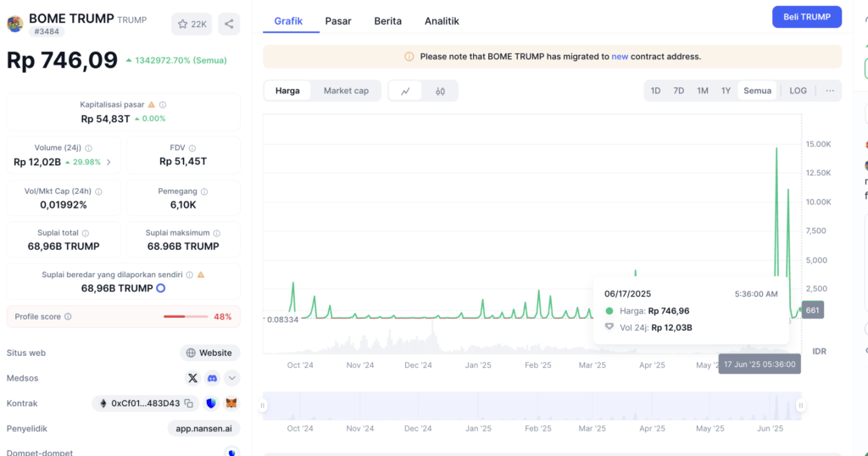Open the Analitik tab
The image size is (868, 456).
click(x=442, y=21)
